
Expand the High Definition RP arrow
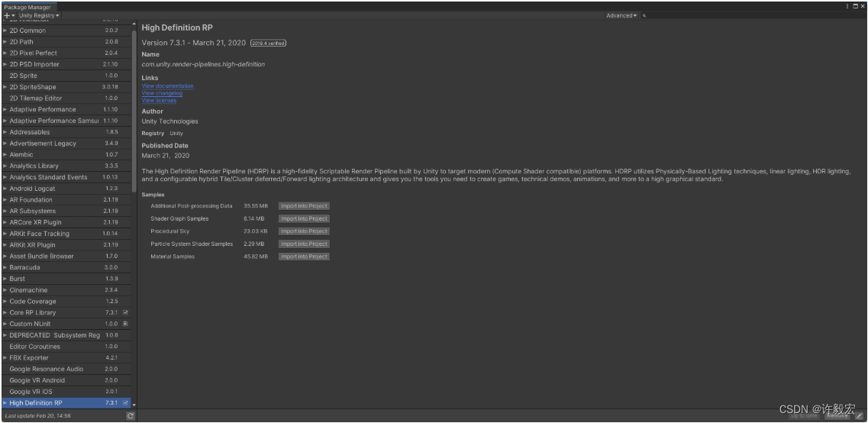point(5,403)
